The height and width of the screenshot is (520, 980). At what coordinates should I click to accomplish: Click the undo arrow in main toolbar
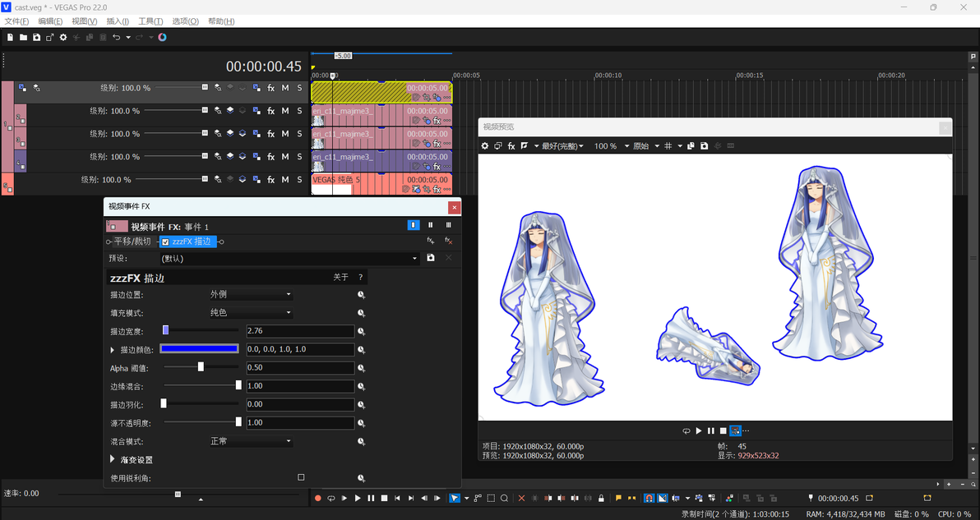point(116,38)
